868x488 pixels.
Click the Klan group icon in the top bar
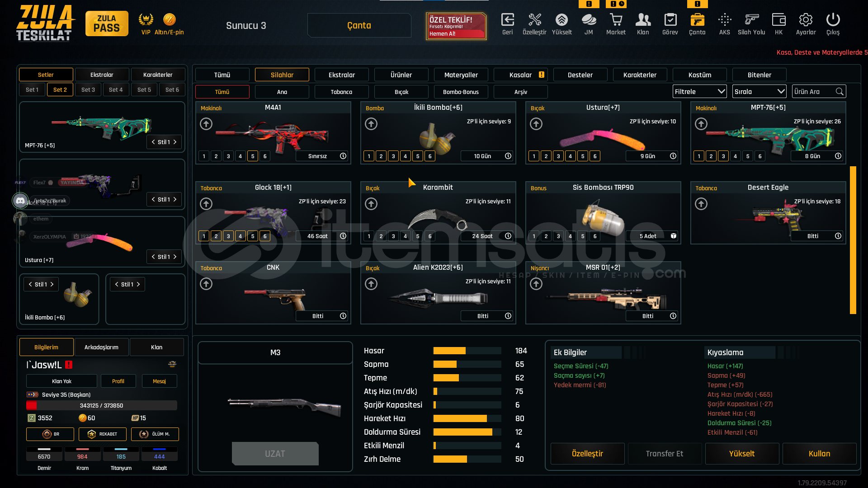coord(643,20)
